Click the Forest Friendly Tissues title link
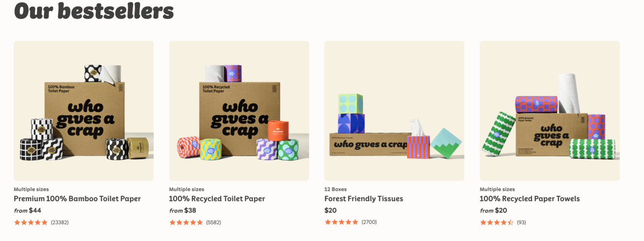The height and width of the screenshot is (241, 644). (x=364, y=199)
